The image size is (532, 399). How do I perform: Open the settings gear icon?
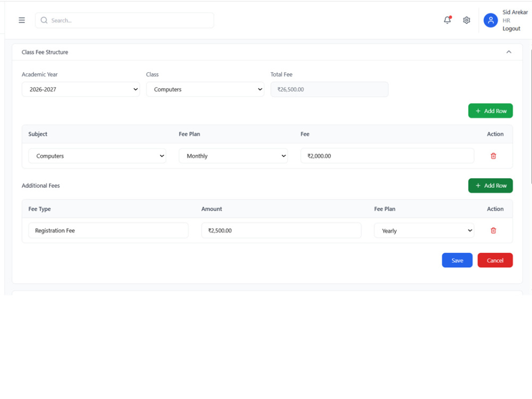[x=467, y=20]
